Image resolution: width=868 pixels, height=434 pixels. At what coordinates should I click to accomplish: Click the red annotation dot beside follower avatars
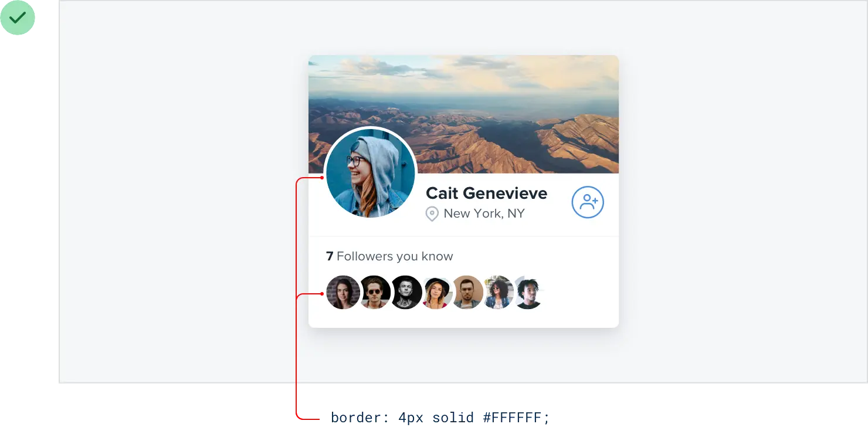click(322, 293)
